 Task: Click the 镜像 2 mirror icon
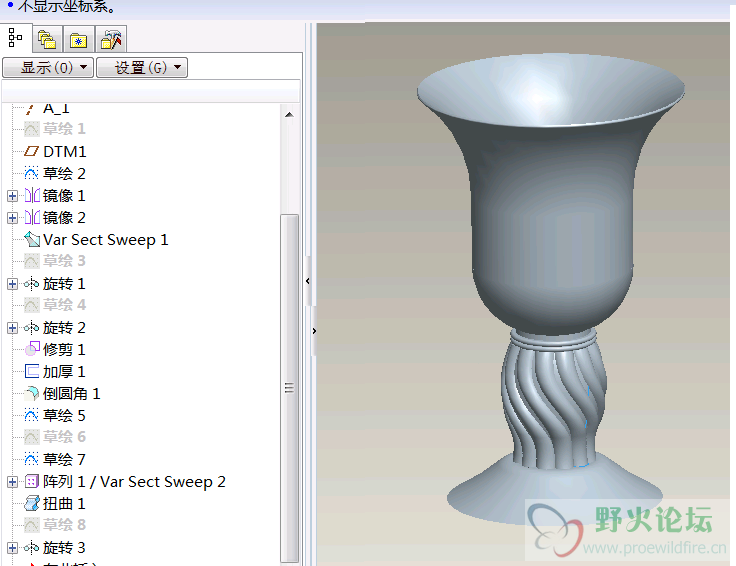click(32, 217)
